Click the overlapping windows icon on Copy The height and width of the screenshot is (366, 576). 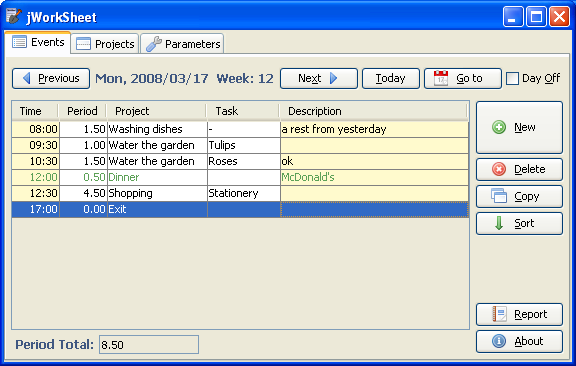(499, 195)
